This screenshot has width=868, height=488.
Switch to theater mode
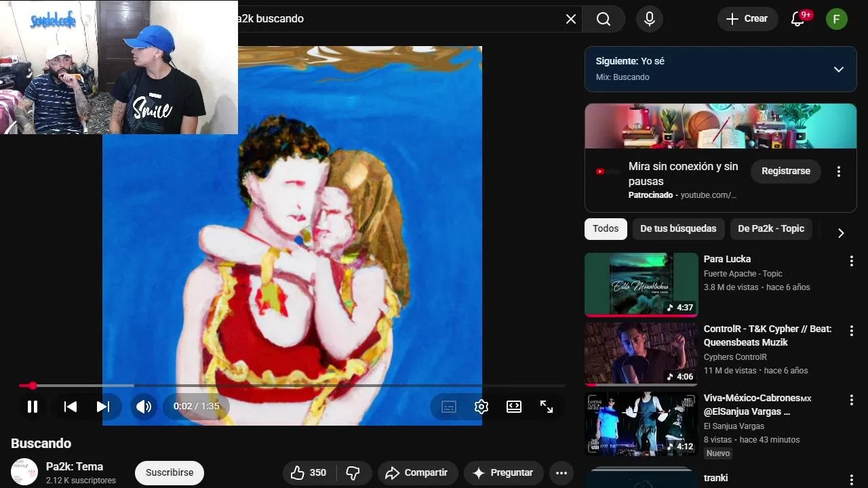[514, 407]
